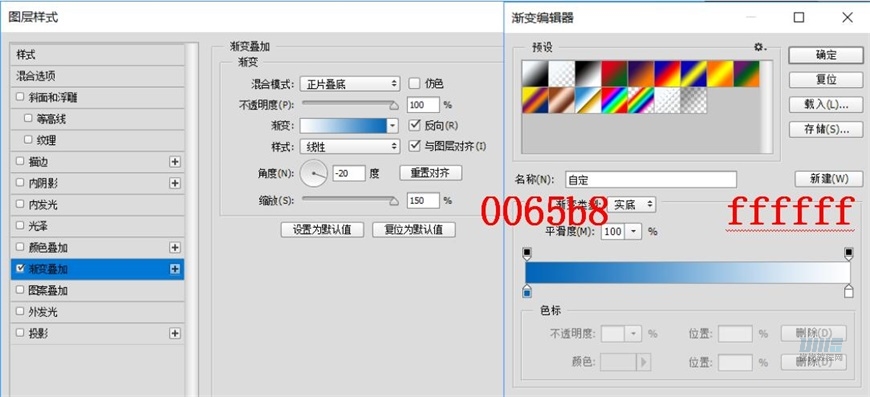Choose the copper gradient preset
The width and height of the screenshot is (870, 397).
[562, 100]
